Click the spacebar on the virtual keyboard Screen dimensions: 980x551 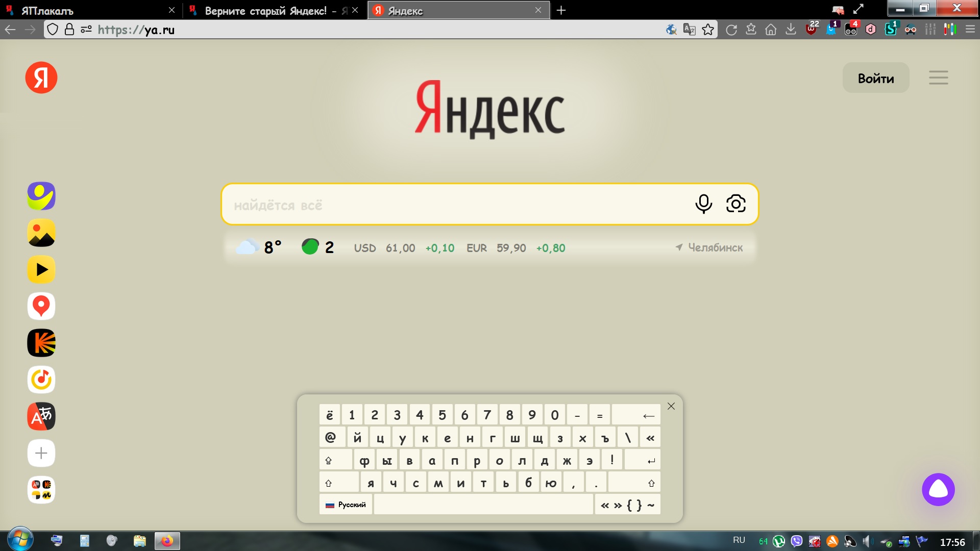tap(483, 505)
